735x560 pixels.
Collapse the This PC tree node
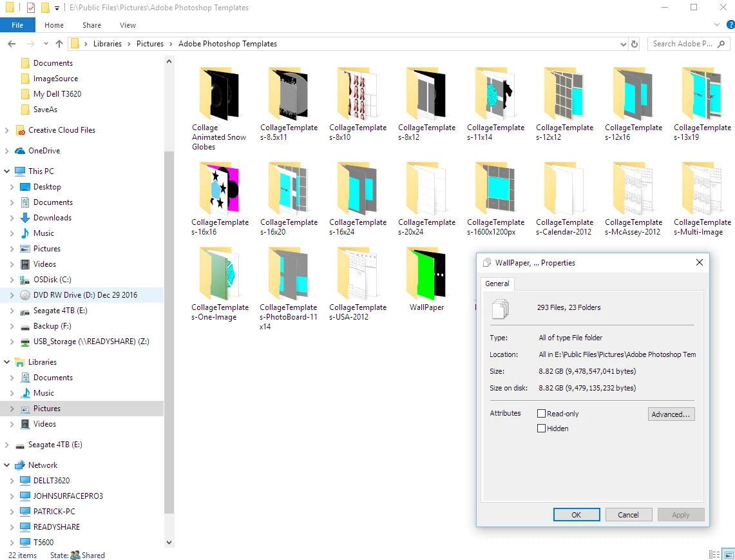point(6,171)
